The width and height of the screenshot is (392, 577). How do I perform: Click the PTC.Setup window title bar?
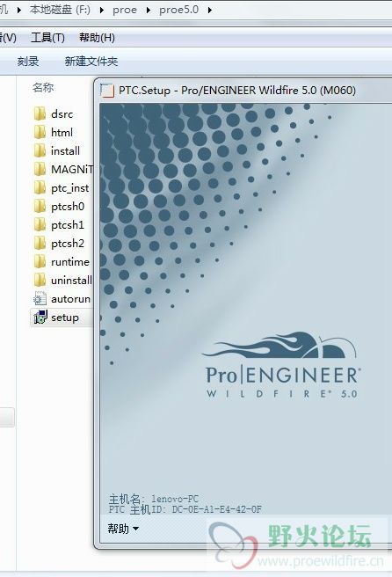(x=244, y=90)
